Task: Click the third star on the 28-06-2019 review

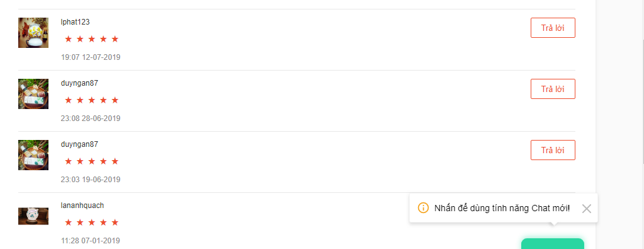Action: [x=91, y=100]
